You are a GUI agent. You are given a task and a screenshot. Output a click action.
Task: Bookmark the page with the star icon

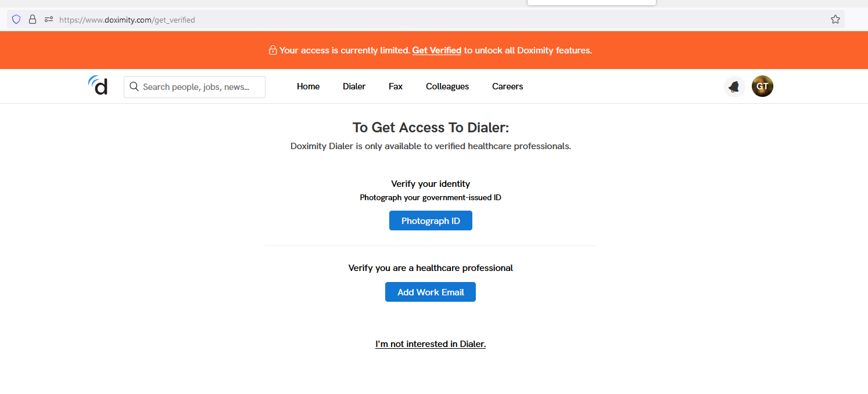click(835, 19)
